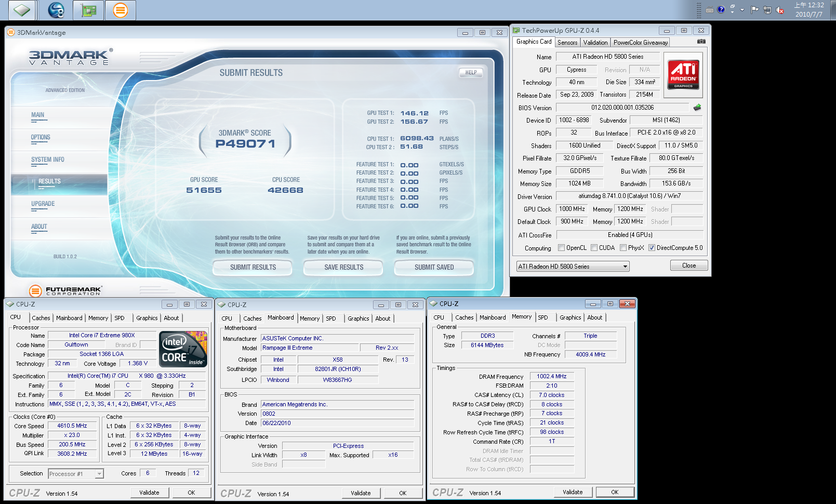This screenshot has height=504, width=836.
Task: Click the Intel Core i7 logo in CPU-Z
Action: point(183,349)
